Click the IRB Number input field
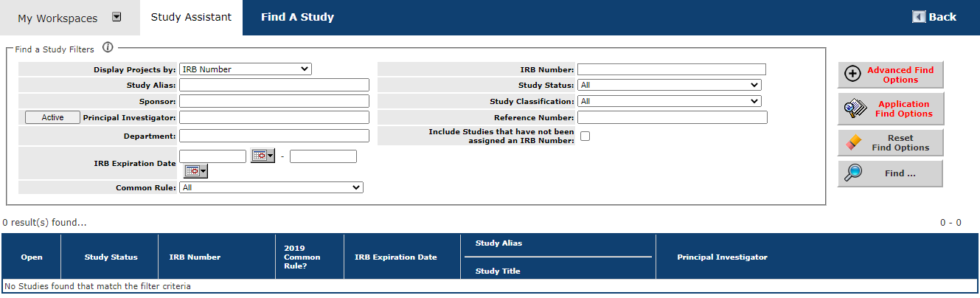This screenshot has height=298, width=980. [672, 69]
